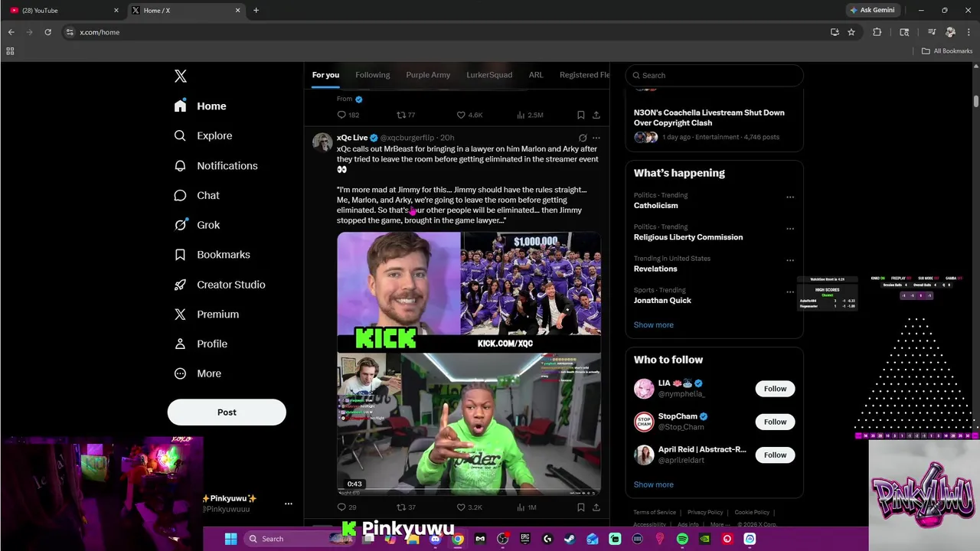The width and height of the screenshot is (980, 551).
Task: Click the X search field
Action: [714, 75]
